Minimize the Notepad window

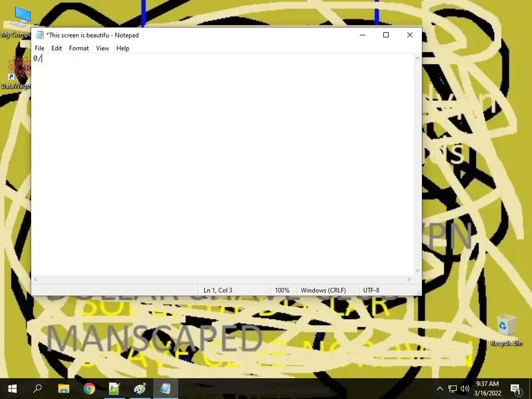[362, 35]
